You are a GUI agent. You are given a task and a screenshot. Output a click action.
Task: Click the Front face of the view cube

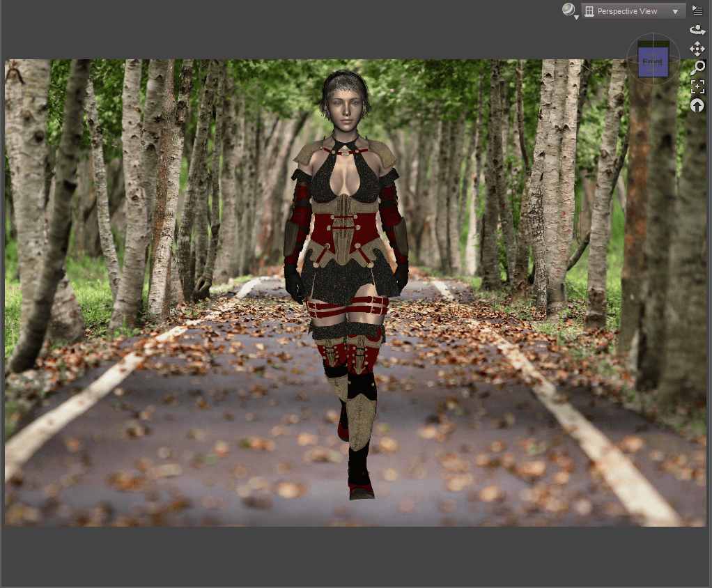[x=652, y=63]
